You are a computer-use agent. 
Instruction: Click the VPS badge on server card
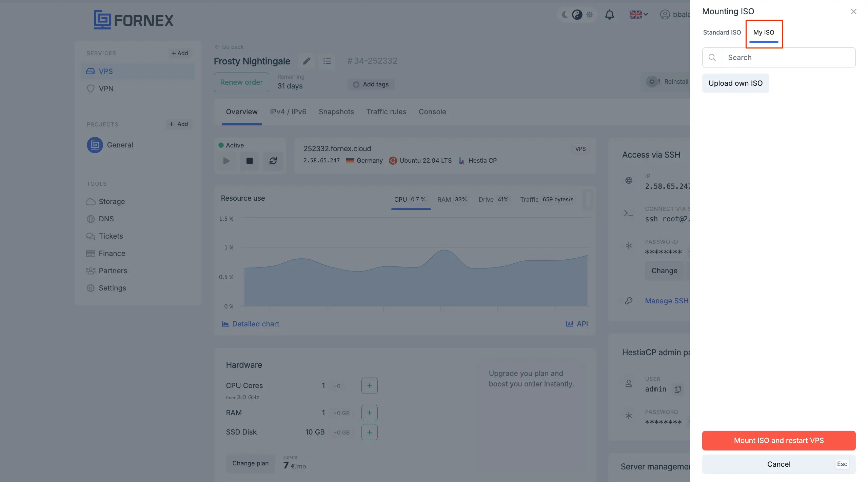[x=580, y=149]
